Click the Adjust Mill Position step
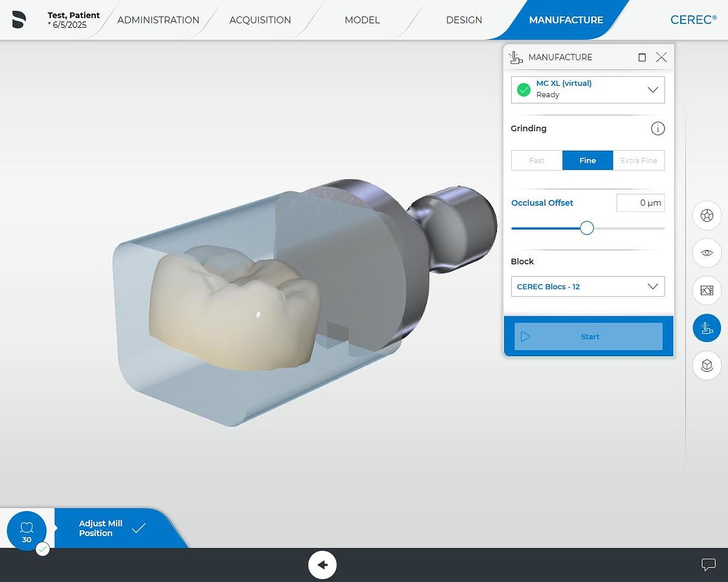This screenshot has height=582, width=728. [x=100, y=528]
